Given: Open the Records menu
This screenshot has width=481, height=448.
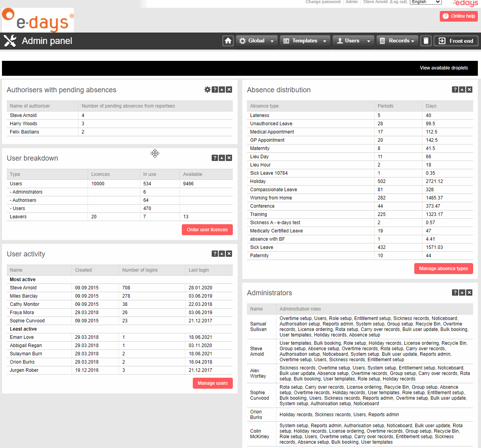Looking at the screenshot, I should pos(397,40).
